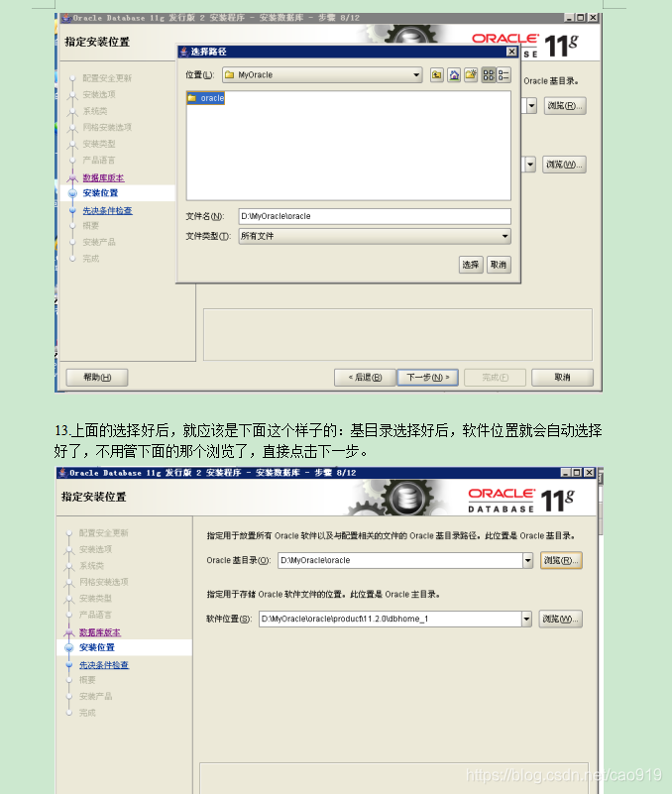Select 安装位置 step in bottom installer sidebar
Viewport: 672px width, 794px height.
pos(97,647)
